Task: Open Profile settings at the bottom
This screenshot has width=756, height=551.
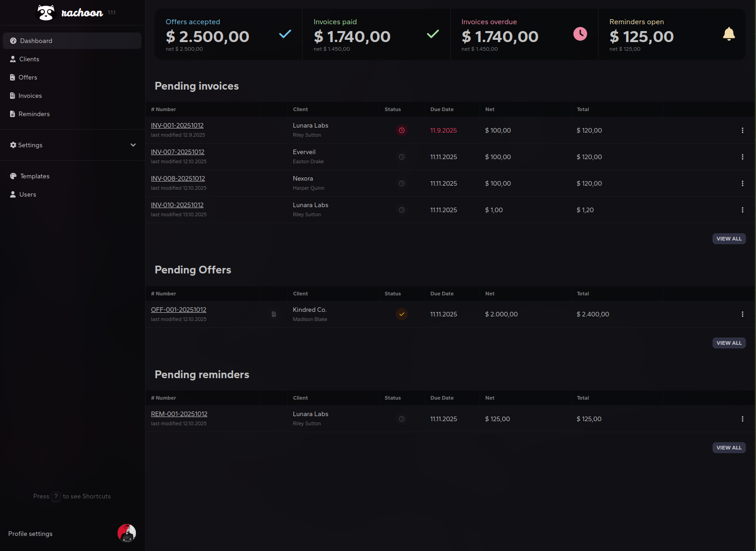Action: point(30,534)
